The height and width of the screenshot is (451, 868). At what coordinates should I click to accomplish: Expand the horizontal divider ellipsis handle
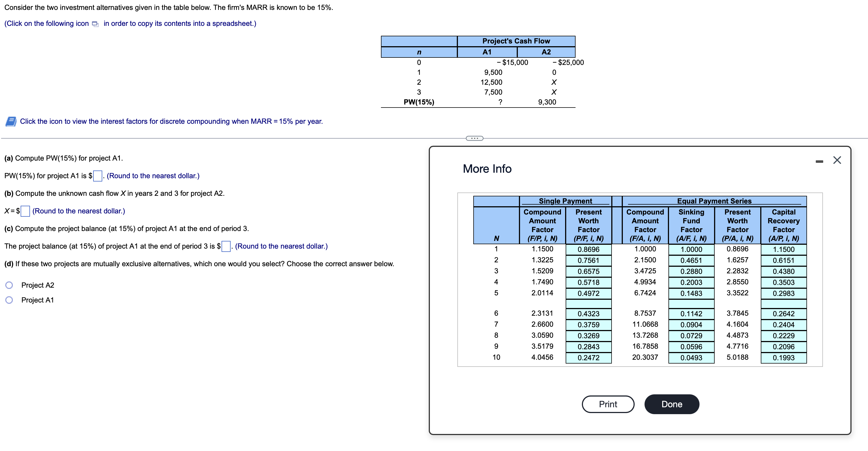click(x=474, y=138)
